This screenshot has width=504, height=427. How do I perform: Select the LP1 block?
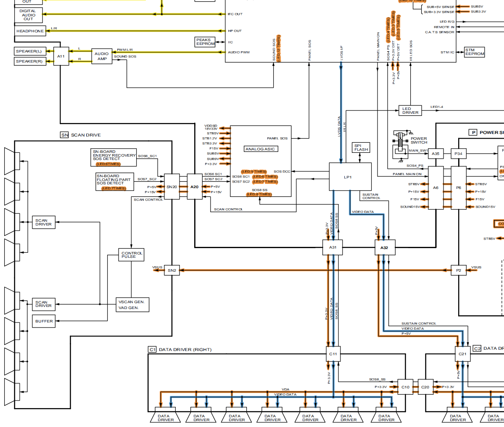coord(350,177)
